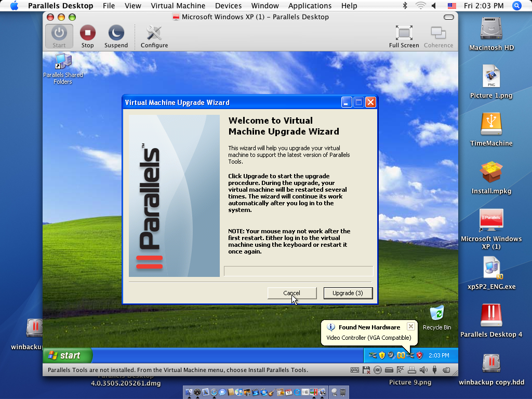Open Spotlight search
This screenshot has height=399, width=532.
coord(517,6)
